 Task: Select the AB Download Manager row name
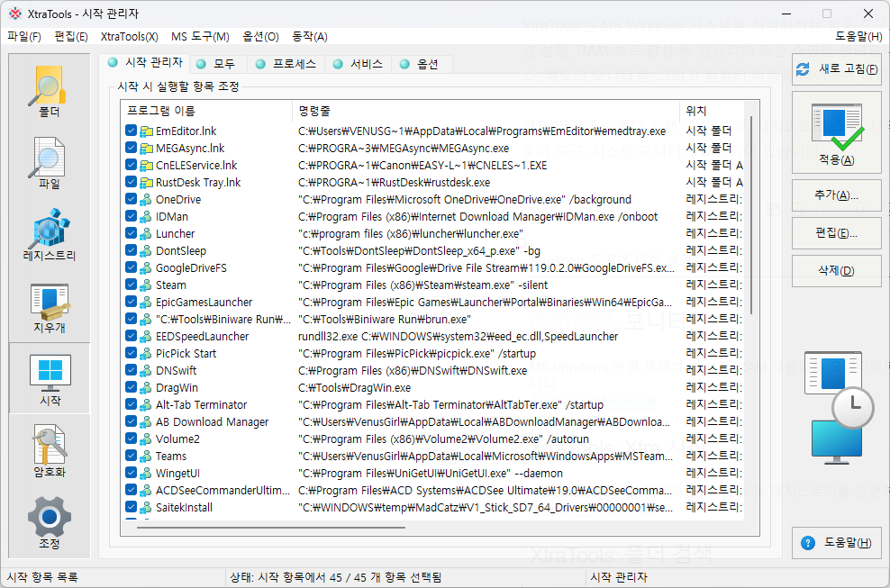pyautogui.click(x=213, y=422)
